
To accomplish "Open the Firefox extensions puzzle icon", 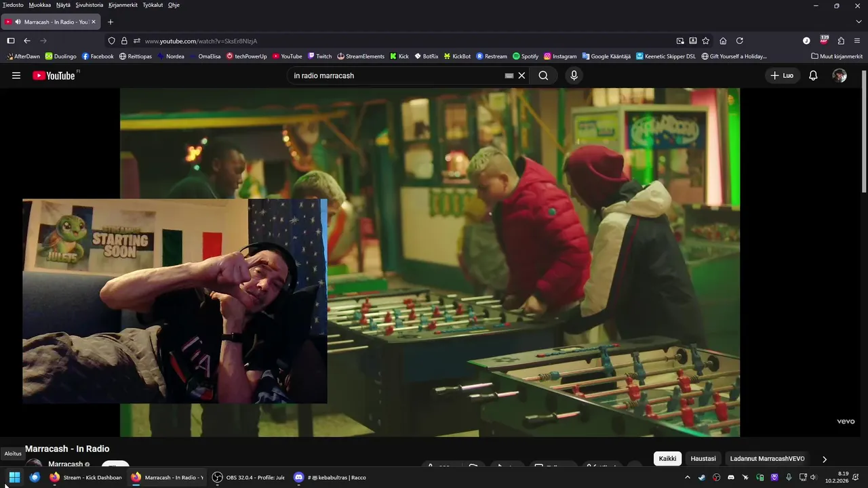I will [x=841, y=41].
